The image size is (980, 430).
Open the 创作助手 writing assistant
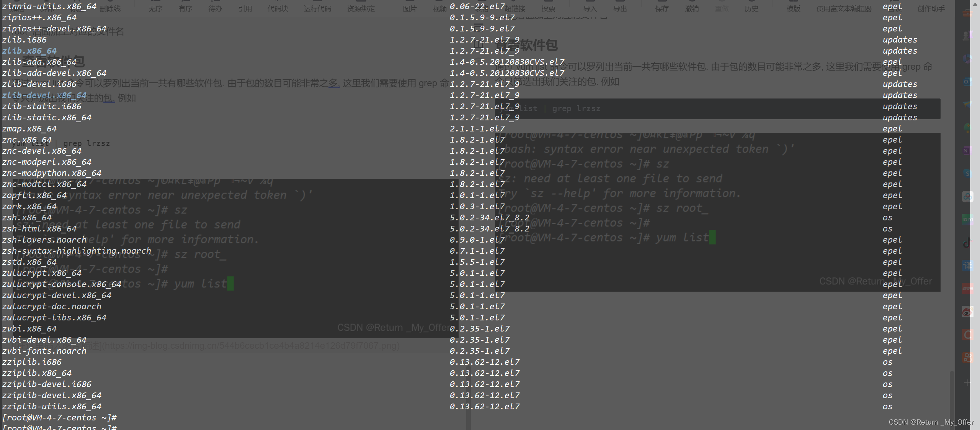931,8
